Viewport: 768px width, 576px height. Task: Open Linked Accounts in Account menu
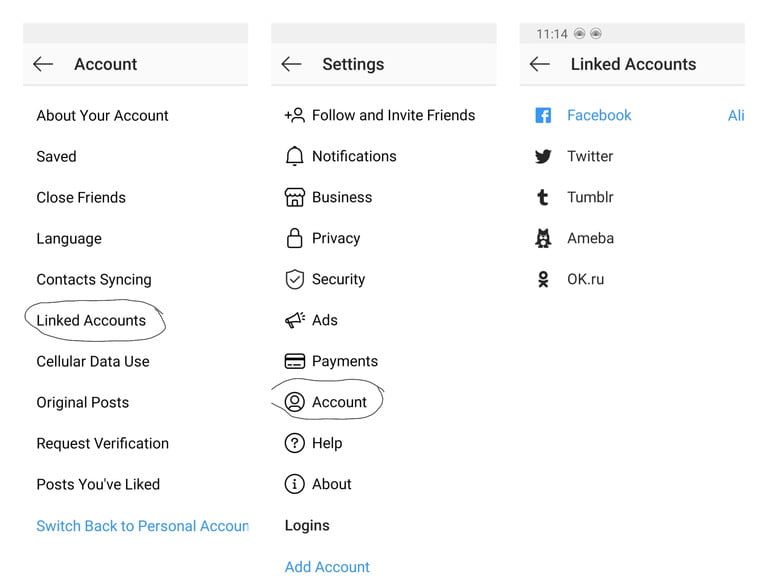pyautogui.click(x=91, y=320)
